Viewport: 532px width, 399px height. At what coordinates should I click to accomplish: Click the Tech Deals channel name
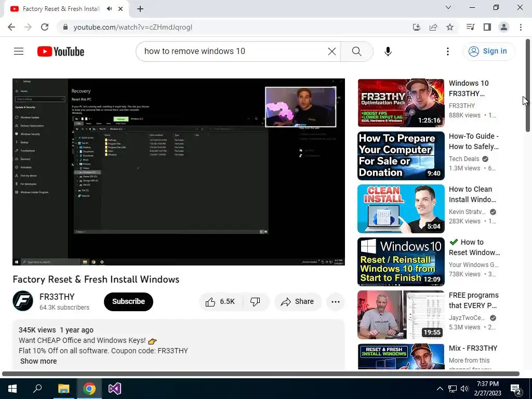point(464,159)
